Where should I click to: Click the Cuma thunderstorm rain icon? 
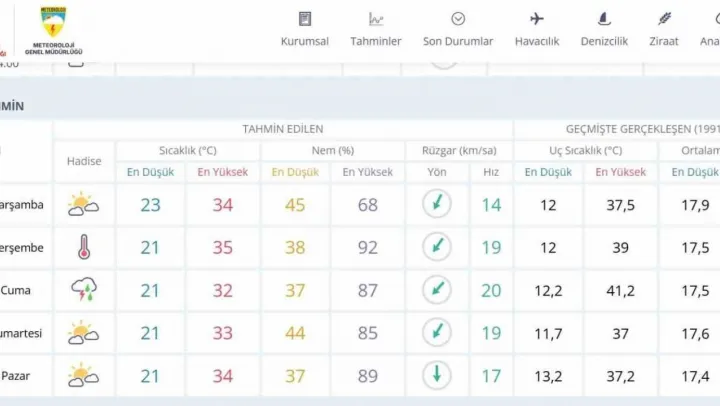tap(84, 290)
